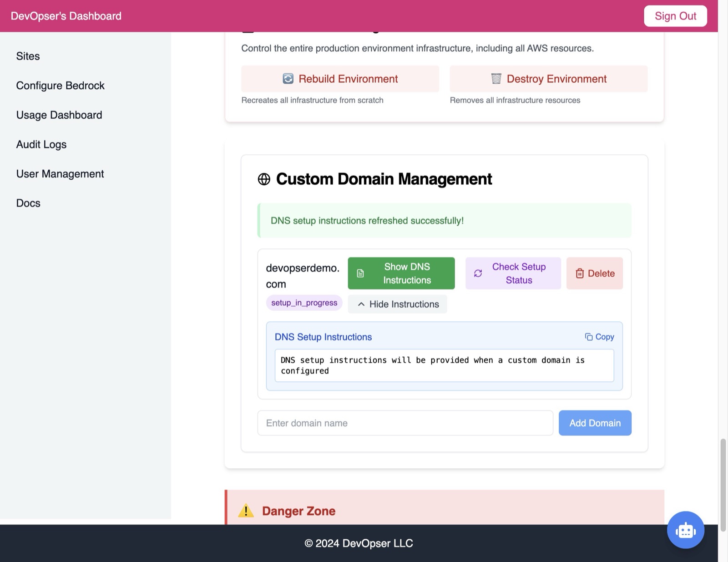Open Docs from the sidebar
Screen dimensions: 728x562
coord(28,203)
